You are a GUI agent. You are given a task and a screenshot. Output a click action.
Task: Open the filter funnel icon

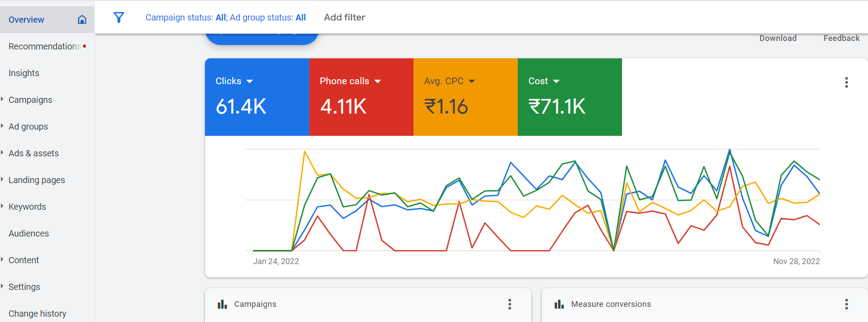point(119,17)
